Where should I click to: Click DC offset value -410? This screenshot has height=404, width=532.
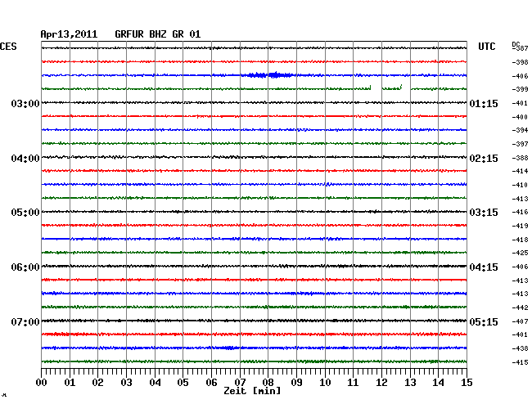(x=520, y=185)
